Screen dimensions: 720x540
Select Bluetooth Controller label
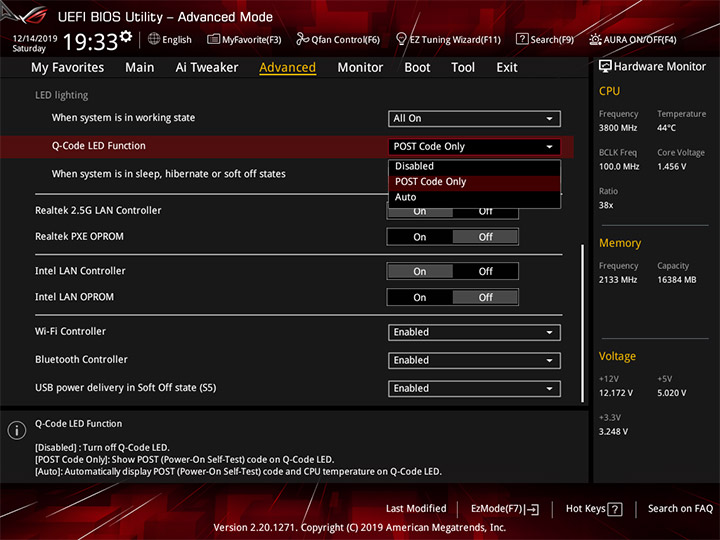coord(81,359)
